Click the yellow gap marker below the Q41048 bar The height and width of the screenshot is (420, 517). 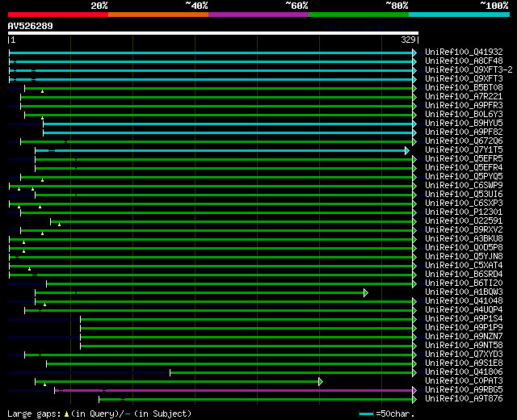point(45,304)
